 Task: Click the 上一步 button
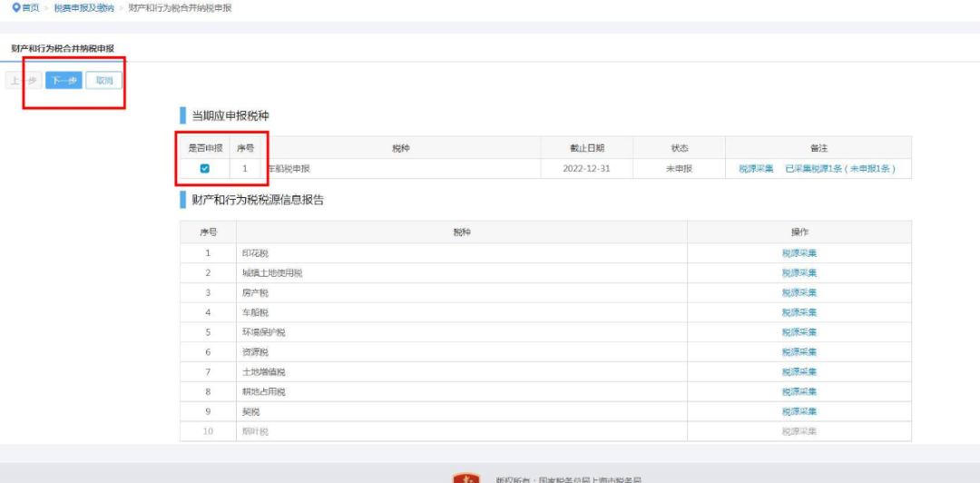24,81
